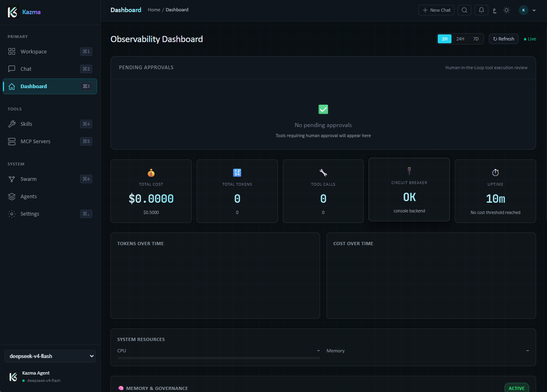Click the Home breadcrumb link

point(154,10)
